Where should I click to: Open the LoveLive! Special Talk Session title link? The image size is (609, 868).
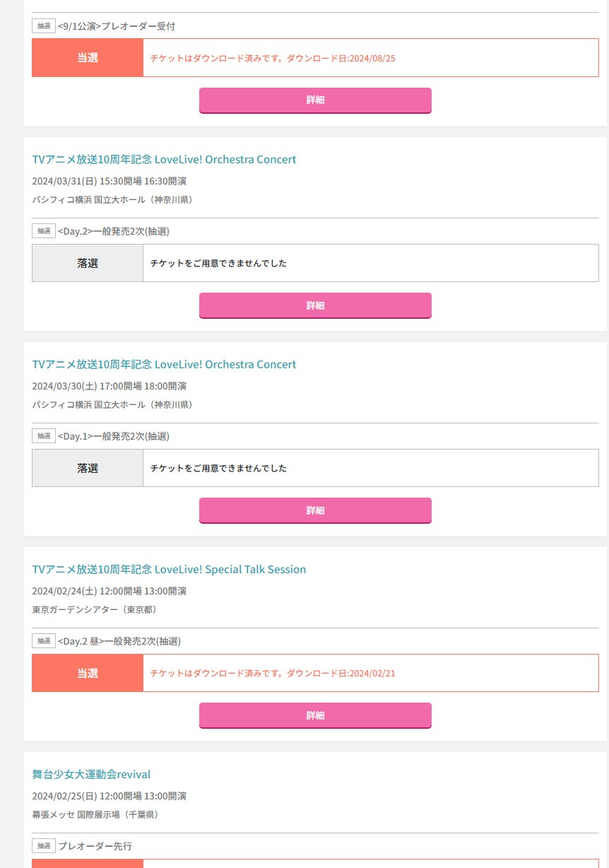pos(169,570)
